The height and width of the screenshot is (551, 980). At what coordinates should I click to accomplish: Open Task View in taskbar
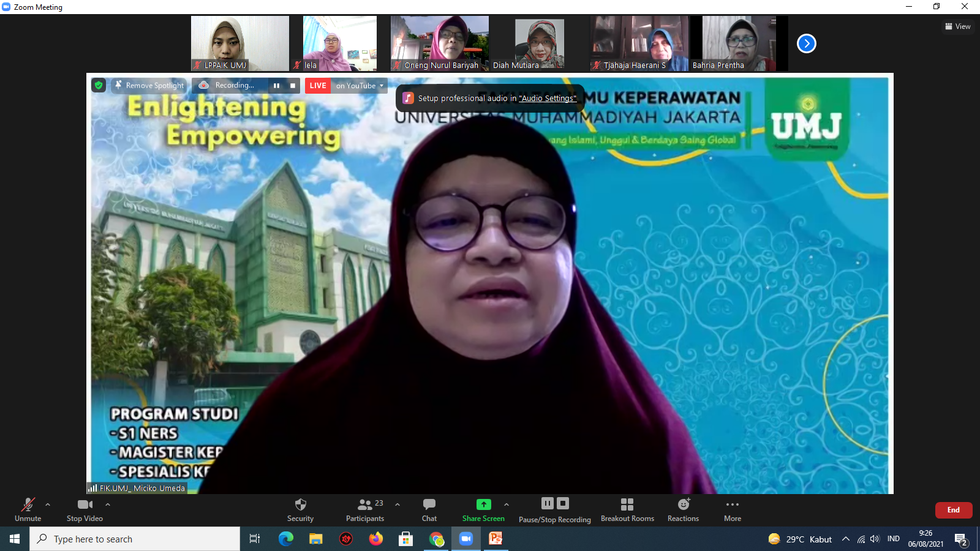[255, 539]
